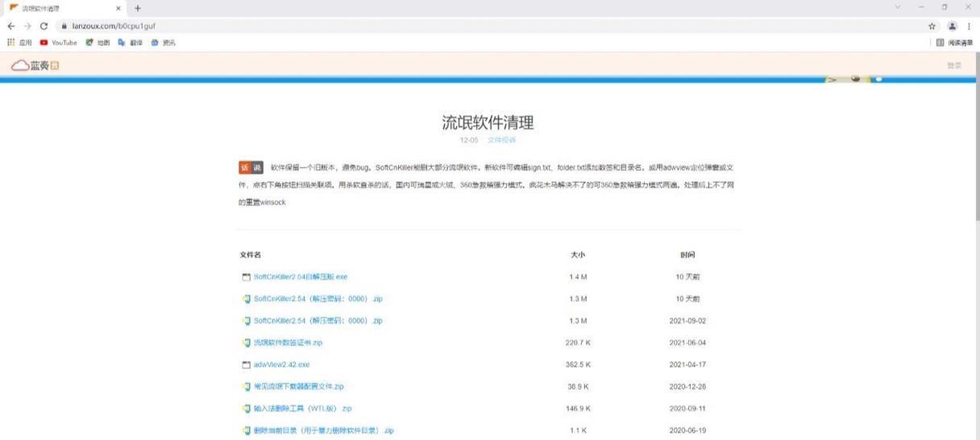This screenshot has width=980, height=440.
Task: Open the 地图 maps bookmark
Action: [98, 43]
